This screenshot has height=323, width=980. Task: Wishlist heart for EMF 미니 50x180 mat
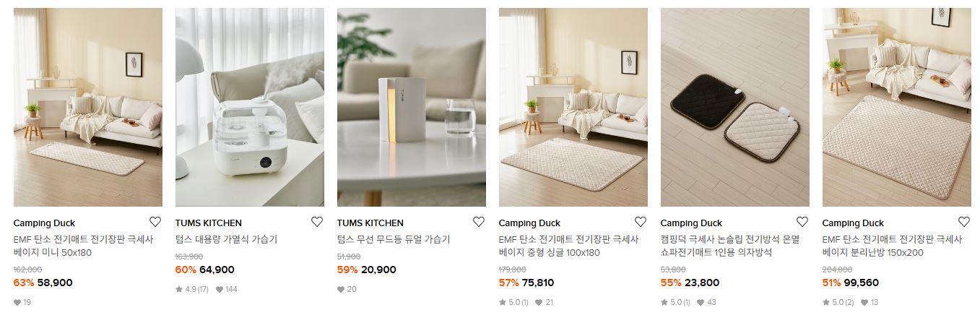point(155,222)
